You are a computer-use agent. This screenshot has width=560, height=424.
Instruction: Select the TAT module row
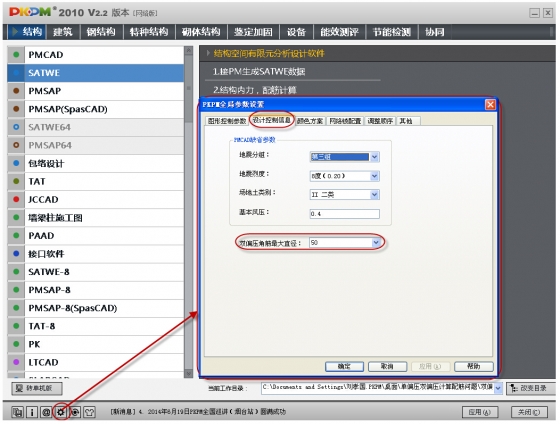coord(96,181)
